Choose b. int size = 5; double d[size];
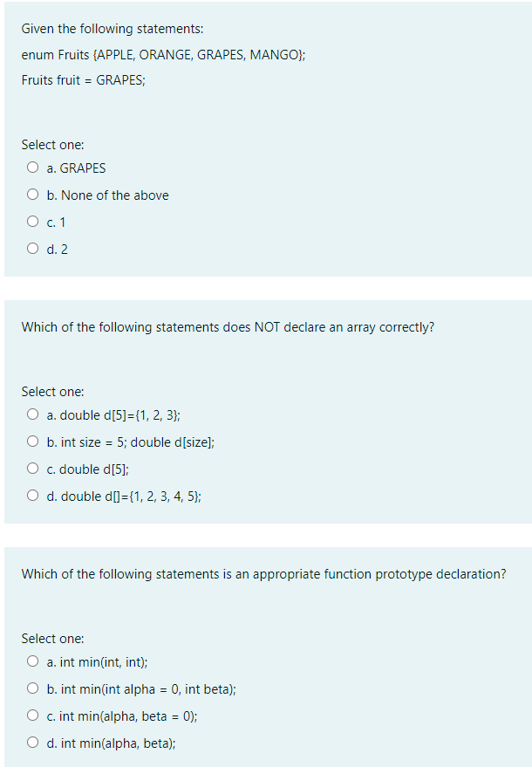532x767 pixels. [x=32, y=441]
